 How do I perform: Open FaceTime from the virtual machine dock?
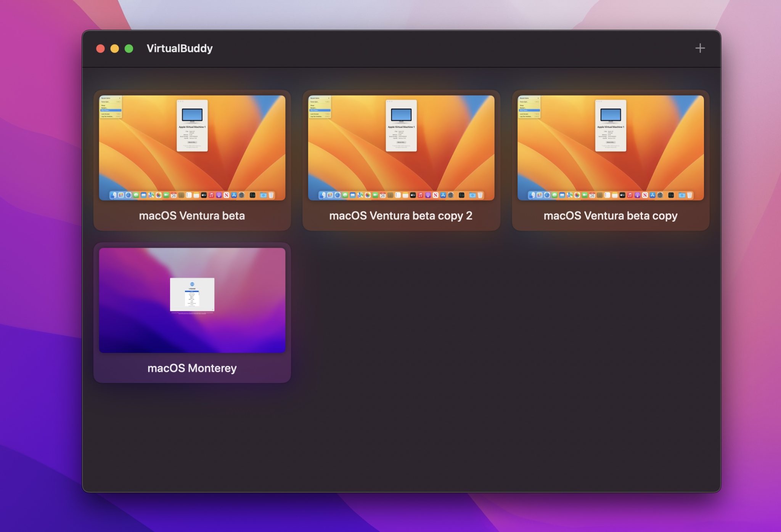166,195
